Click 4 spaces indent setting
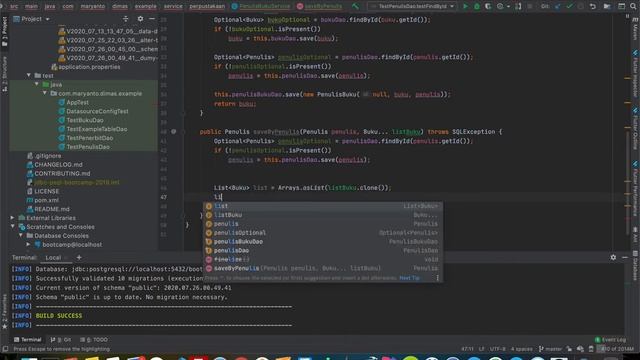 click(522, 349)
